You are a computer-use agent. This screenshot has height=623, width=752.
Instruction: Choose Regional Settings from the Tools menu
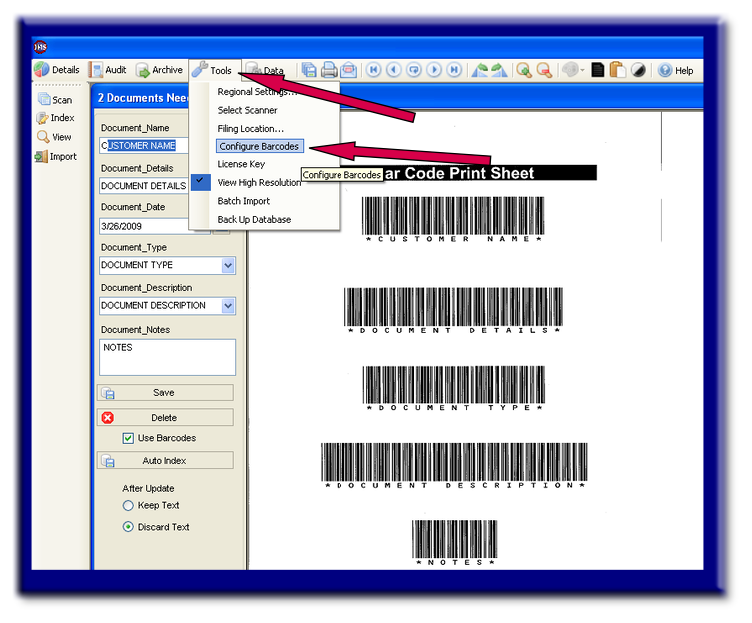coord(257,92)
